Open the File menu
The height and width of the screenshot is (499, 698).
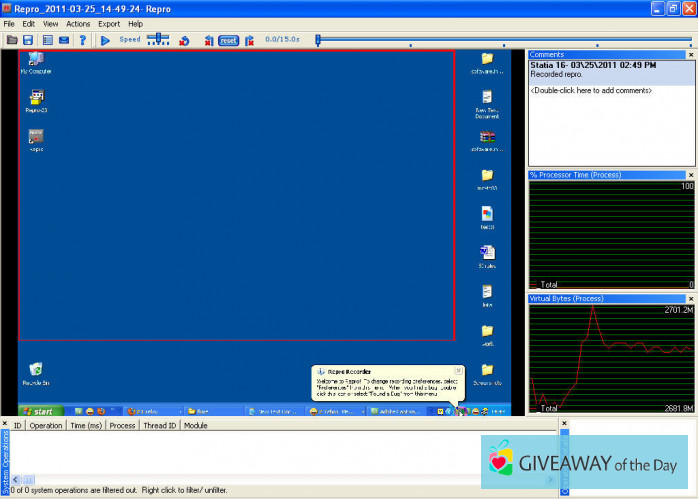[9, 23]
